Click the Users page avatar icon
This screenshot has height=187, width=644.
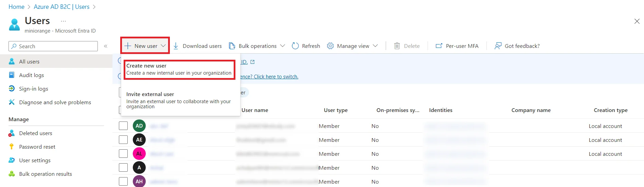point(14,24)
